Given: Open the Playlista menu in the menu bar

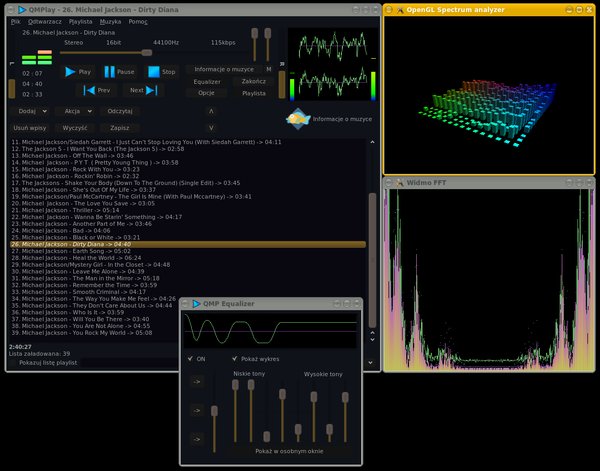Looking at the screenshot, I should [x=80, y=21].
